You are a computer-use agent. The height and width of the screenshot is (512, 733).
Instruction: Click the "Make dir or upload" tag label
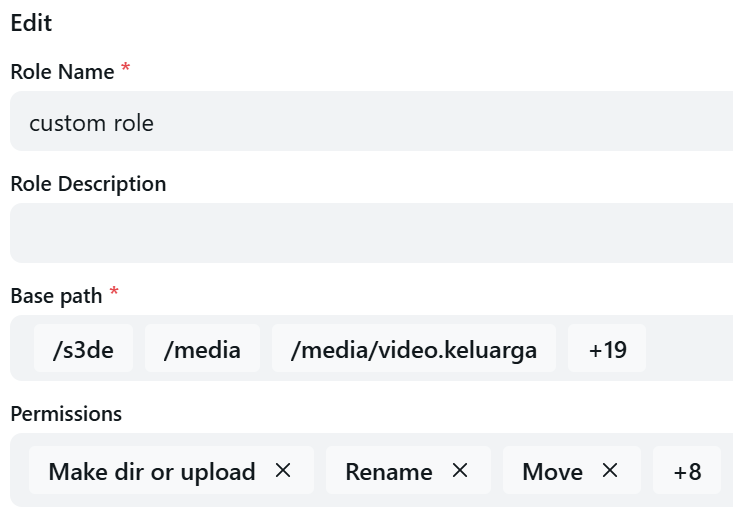pos(152,471)
